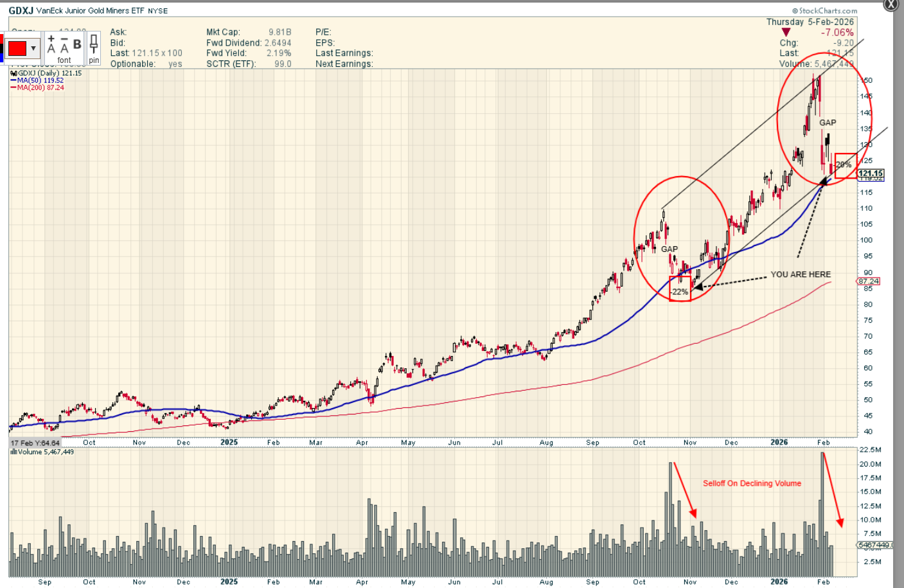Open the red color picker dropdown arrow
Image resolution: width=904 pixels, height=588 pixels.
point(33,49)
